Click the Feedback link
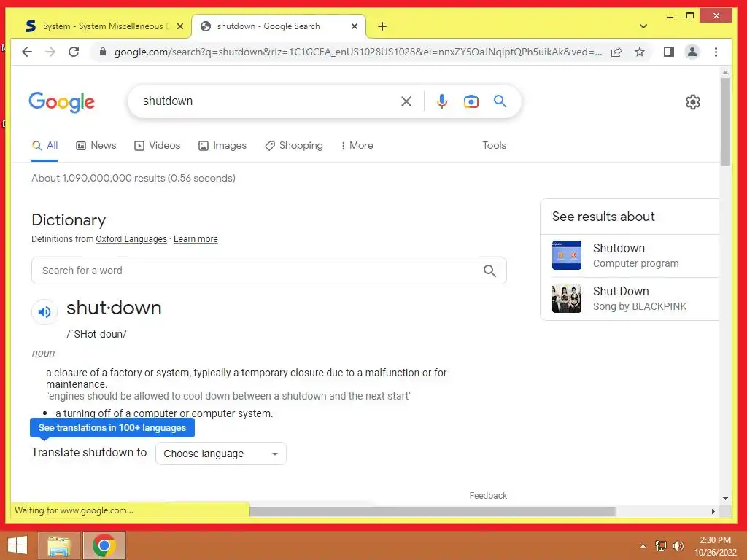The image size is (747, 560). pyautogui.click(x=488, y=496)
